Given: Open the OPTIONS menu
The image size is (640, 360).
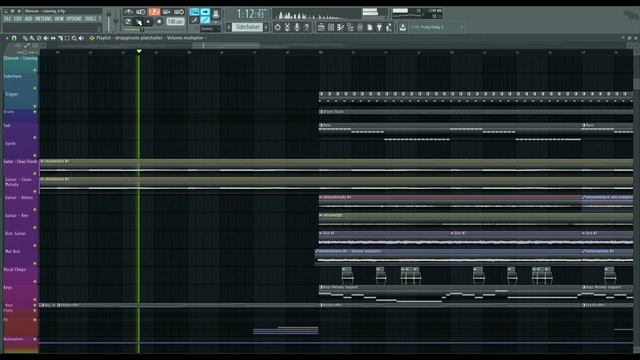Looking at the screenshot, I should pos(74,19).
